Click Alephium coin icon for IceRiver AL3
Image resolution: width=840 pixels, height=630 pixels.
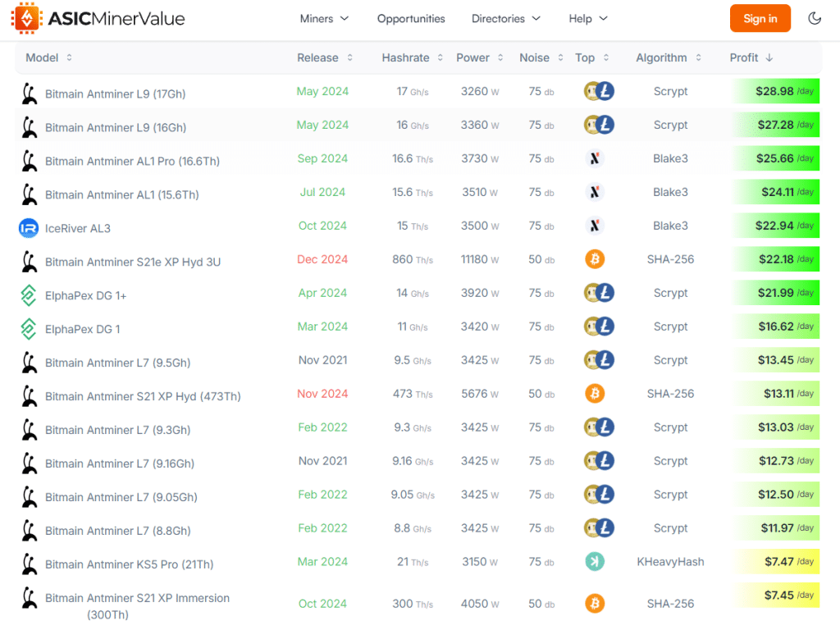pyautogui.click(x=595, y=226)
